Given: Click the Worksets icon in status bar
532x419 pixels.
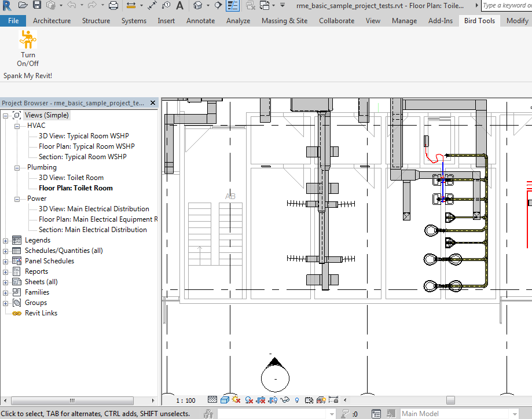Looking at the screenshot, I should click(x=208, y=414).
